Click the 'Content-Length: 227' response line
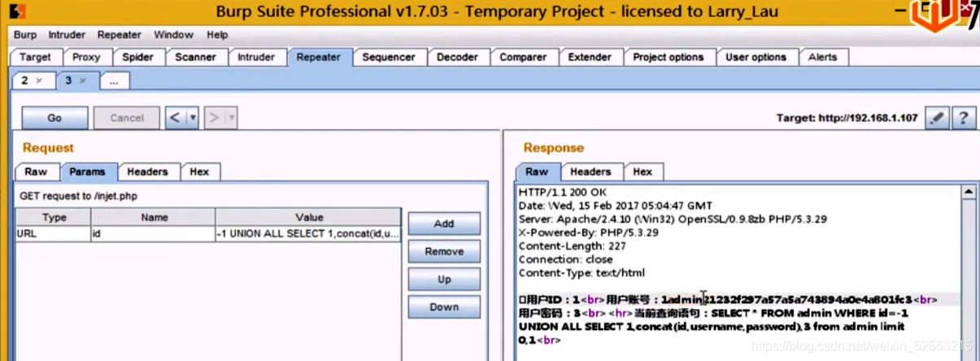 573,246
